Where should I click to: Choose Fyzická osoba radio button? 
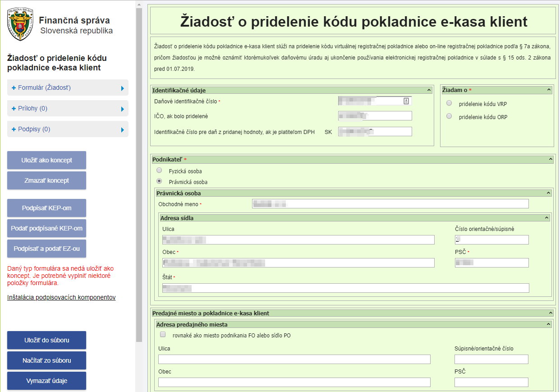pyautogui.click(x=159, y=171)
